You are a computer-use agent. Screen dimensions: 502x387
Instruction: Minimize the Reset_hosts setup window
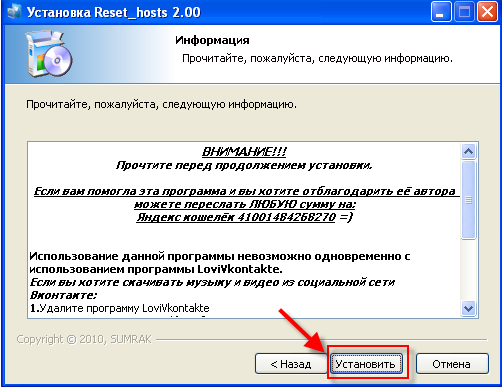point(441,12)
